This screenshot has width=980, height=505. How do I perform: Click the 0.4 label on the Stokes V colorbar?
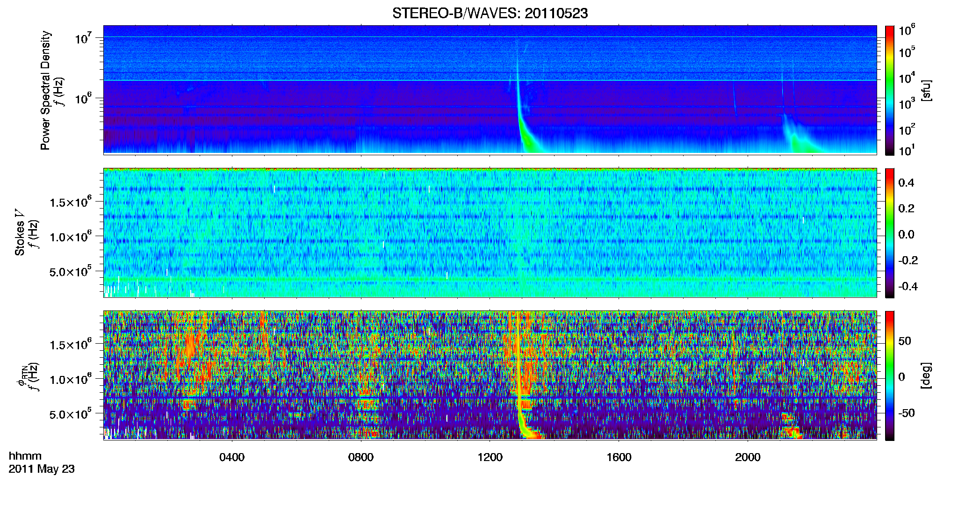point(906,183)
